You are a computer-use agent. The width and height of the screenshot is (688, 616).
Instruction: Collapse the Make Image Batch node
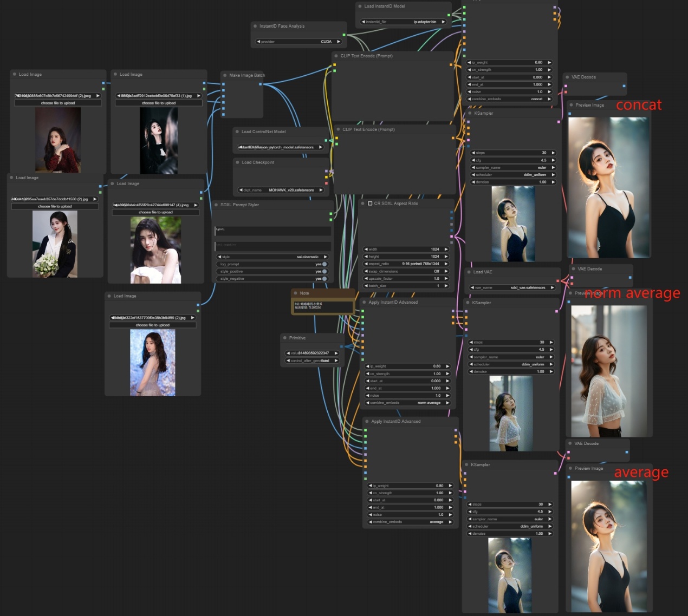[225, 75]
